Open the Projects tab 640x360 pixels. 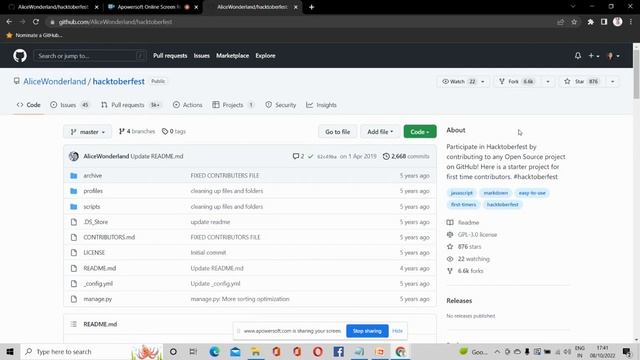point(233,105)
